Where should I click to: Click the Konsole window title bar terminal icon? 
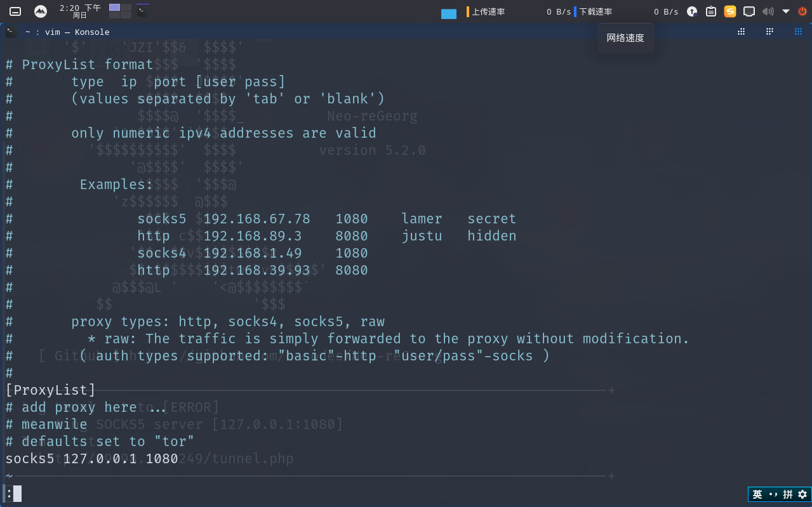click(x=11, y=32)
